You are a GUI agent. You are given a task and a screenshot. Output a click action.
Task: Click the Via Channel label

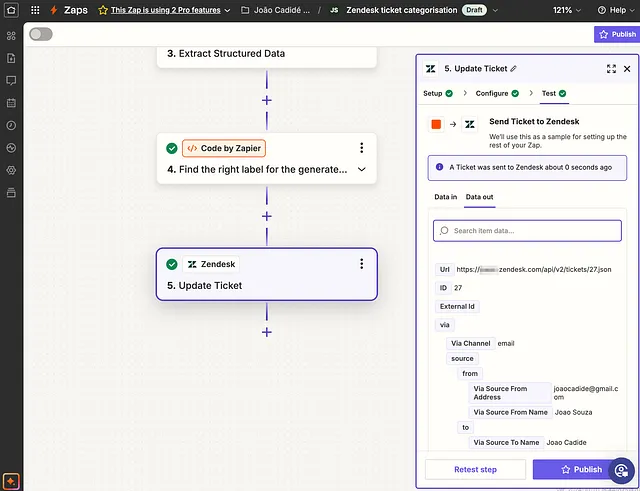point(471,343)
